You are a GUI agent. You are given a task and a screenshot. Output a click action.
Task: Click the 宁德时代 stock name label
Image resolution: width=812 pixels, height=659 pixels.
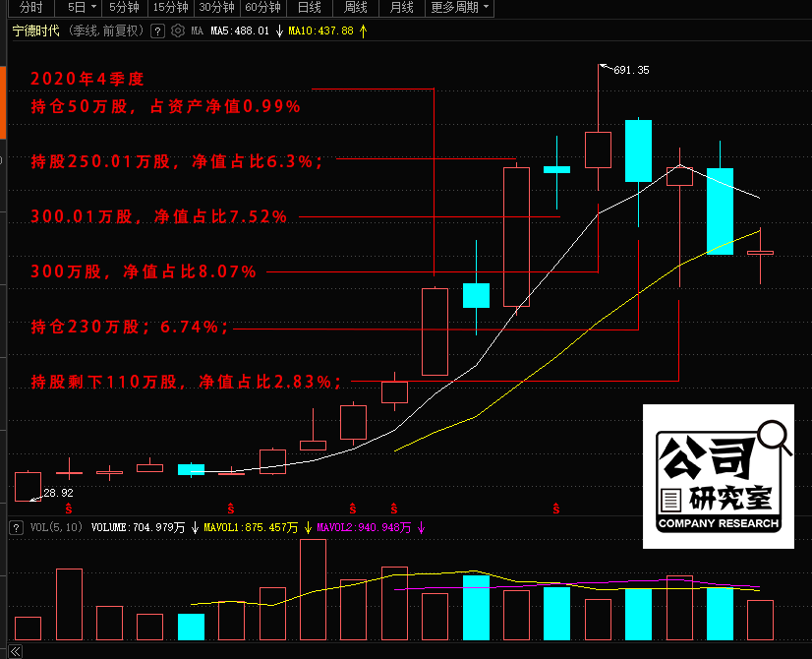click(35, 30)
